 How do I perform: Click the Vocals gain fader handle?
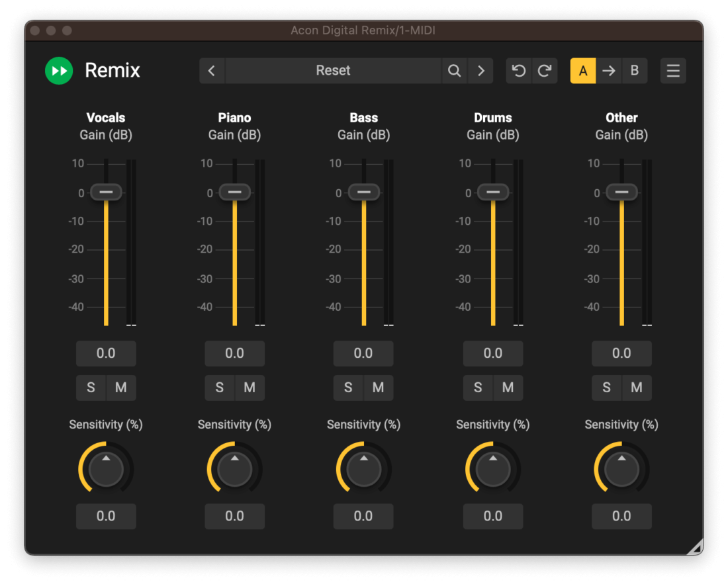coord(106,192)
